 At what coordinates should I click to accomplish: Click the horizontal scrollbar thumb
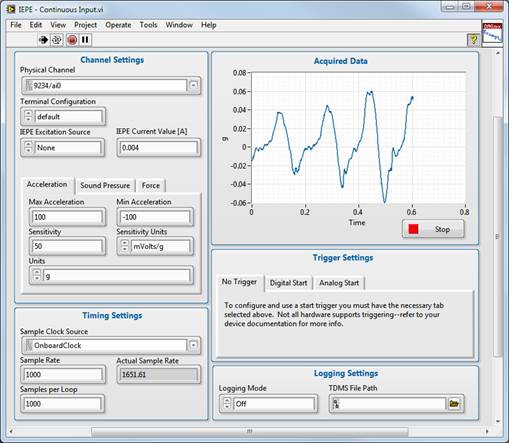(x=250, y=431)
